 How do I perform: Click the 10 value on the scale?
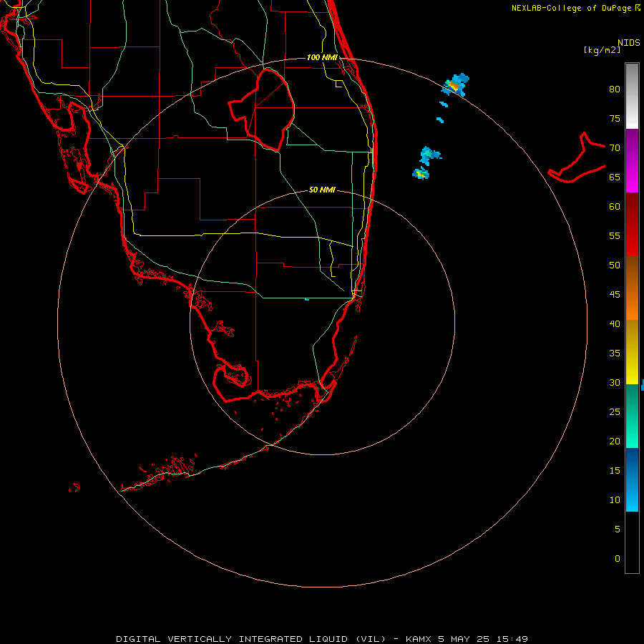tap(615, 500)
